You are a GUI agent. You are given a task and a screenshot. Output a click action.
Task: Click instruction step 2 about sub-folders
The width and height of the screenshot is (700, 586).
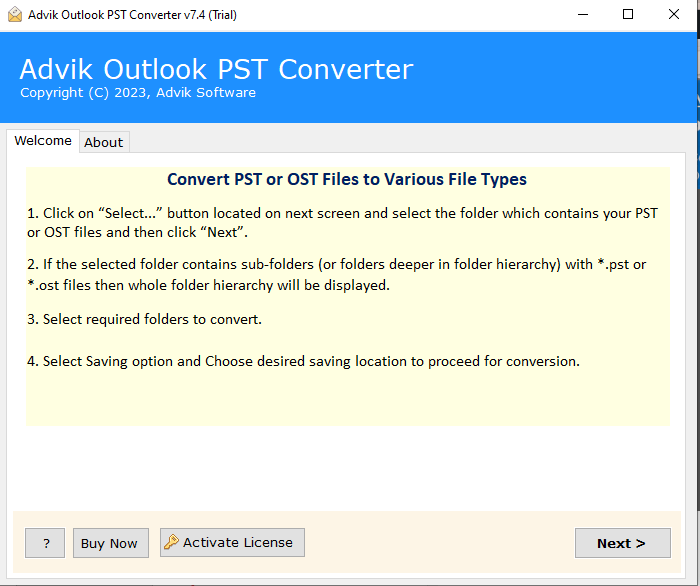click(335, 274)
